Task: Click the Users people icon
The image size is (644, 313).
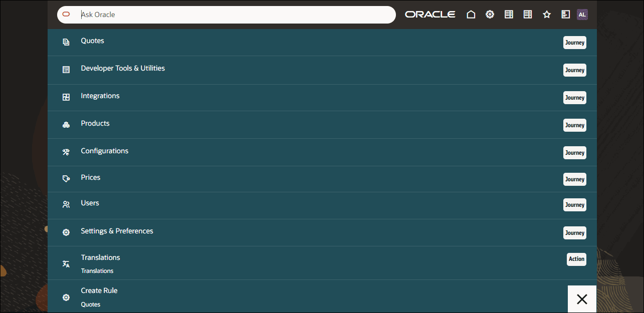Action: (66, 204)
